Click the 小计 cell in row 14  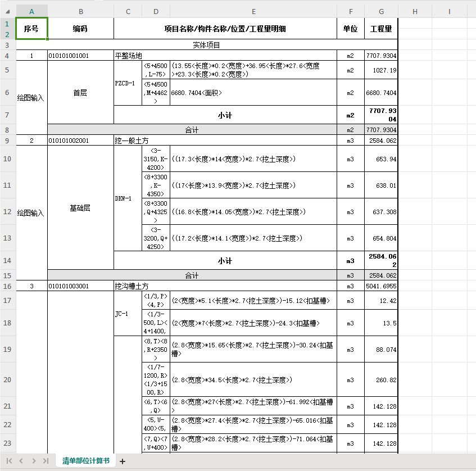coord(225,261)
